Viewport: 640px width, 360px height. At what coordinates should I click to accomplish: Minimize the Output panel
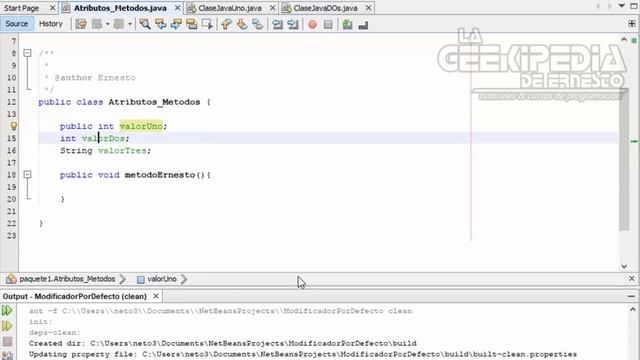tap(631, 296)
